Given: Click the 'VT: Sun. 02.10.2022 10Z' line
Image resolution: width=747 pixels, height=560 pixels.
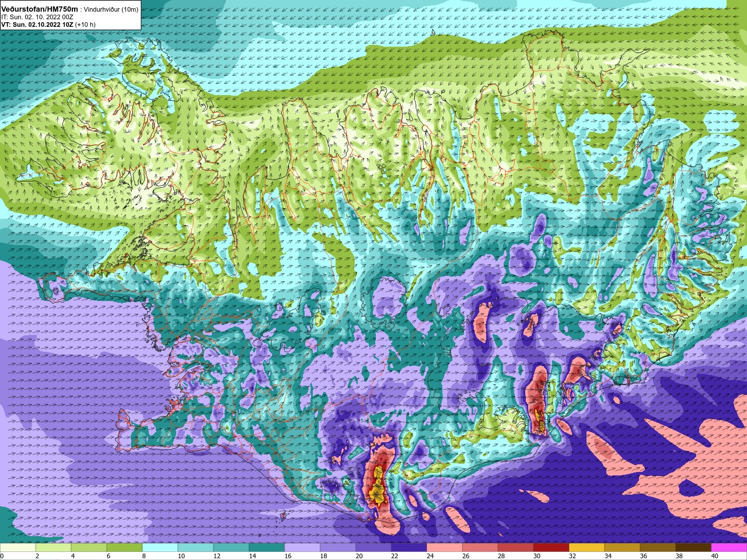Looking at the screenshot, I should (x=37, y=25).
